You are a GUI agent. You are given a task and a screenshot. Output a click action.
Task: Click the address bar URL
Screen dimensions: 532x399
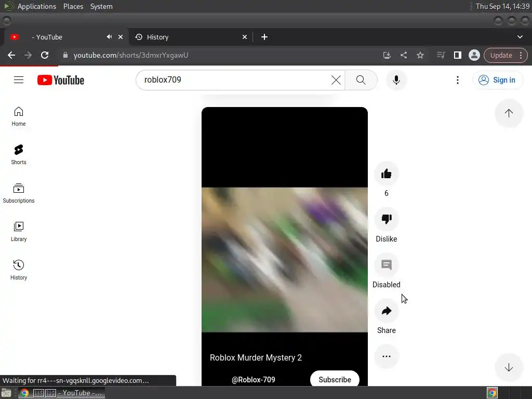click(x=131, y=55)
